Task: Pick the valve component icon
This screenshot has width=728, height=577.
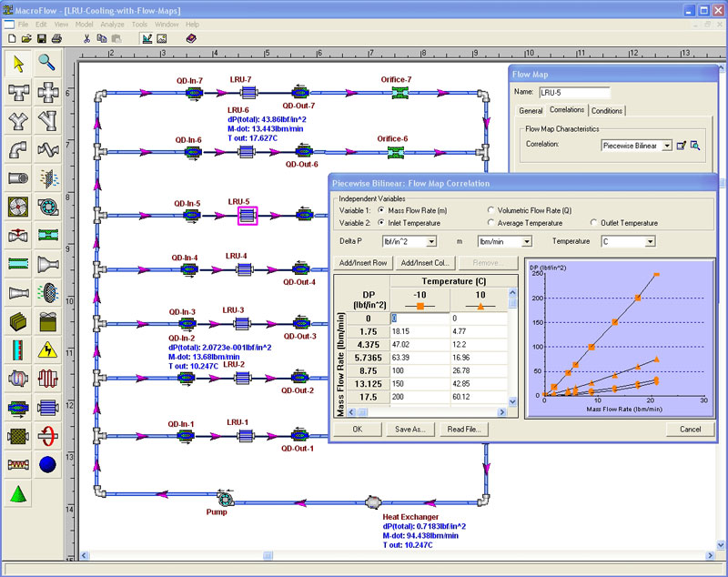Action: coord(18,236)
